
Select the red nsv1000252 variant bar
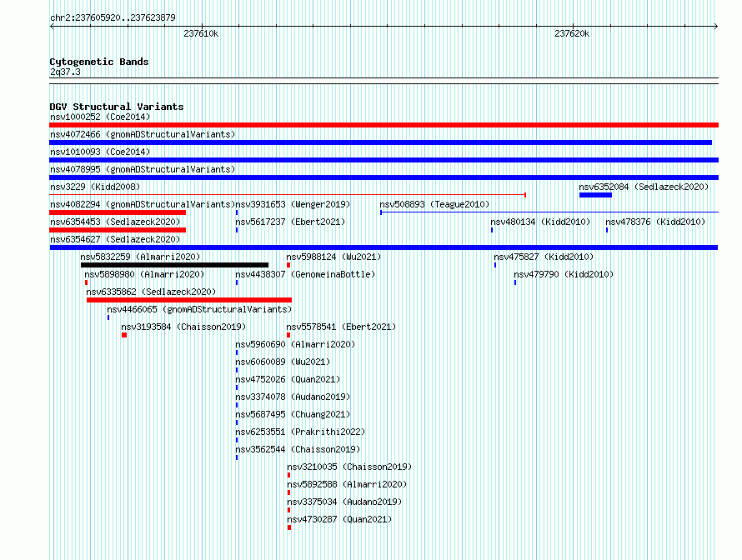384,125
